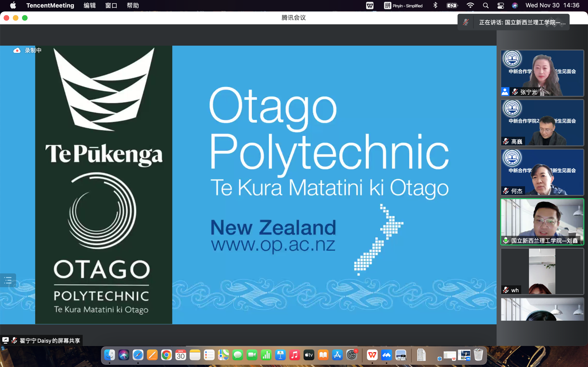Click the 正在讲话 speaker name banner

[522, 22]
